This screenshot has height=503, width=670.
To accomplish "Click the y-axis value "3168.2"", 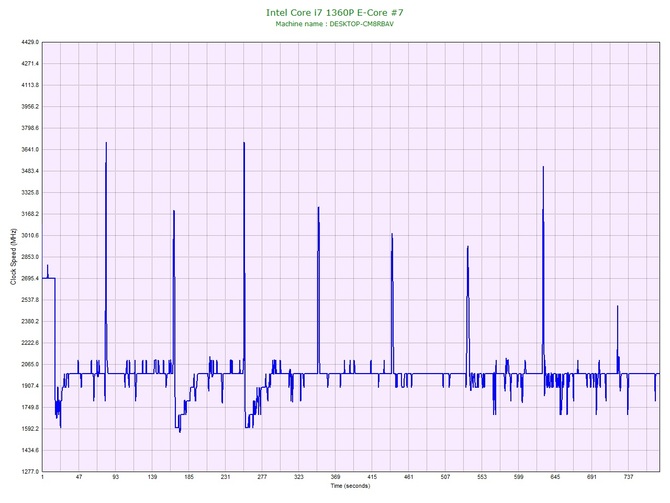I will [x=30, y=214].
